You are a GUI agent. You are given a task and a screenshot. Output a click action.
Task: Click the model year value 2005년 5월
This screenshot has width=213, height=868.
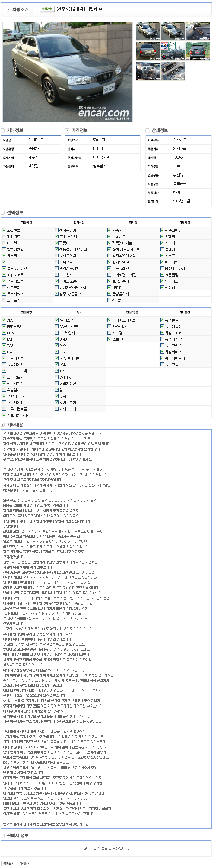181,201
